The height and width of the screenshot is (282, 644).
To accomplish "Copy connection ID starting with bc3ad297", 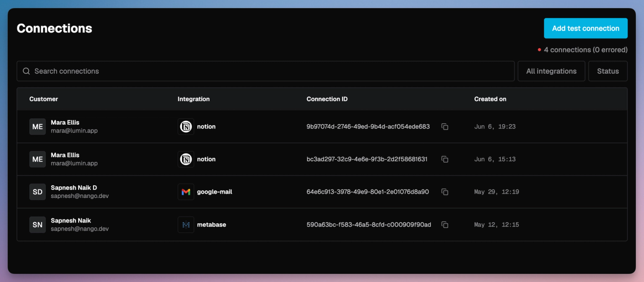I will click(445, 159).
